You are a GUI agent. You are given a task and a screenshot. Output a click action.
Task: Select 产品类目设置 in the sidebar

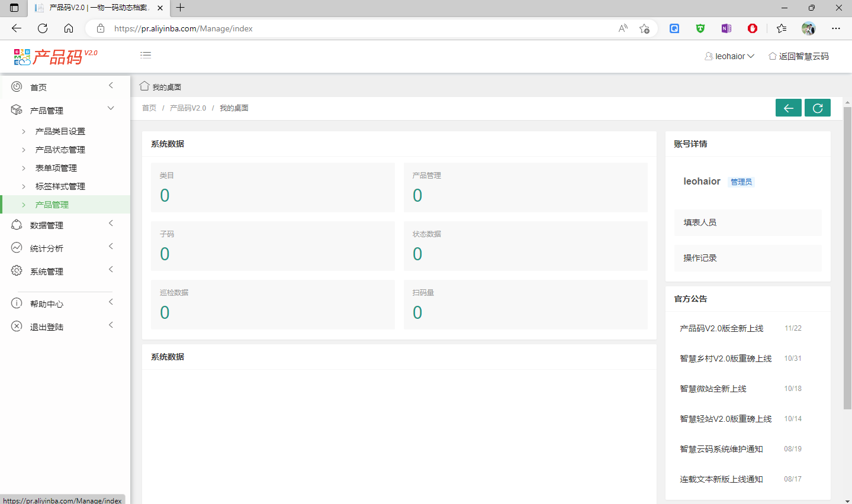click(x=60, y=131)
